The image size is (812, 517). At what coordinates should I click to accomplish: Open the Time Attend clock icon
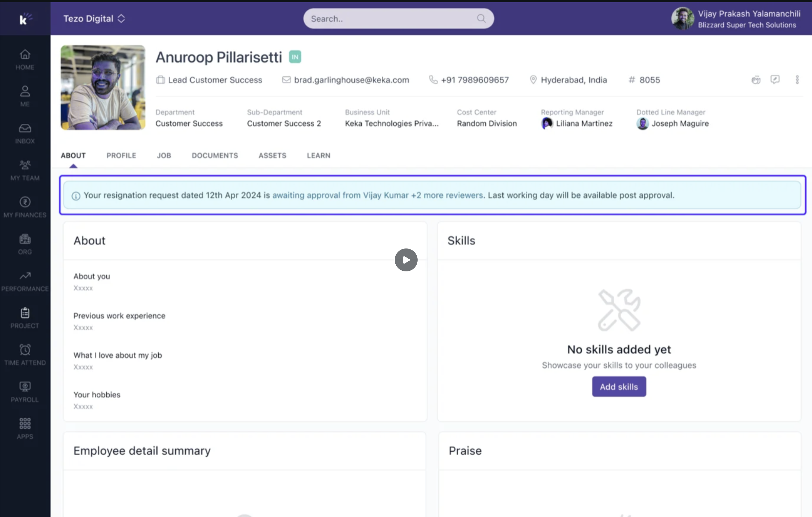pyautogui.click(x=25, y=355)
